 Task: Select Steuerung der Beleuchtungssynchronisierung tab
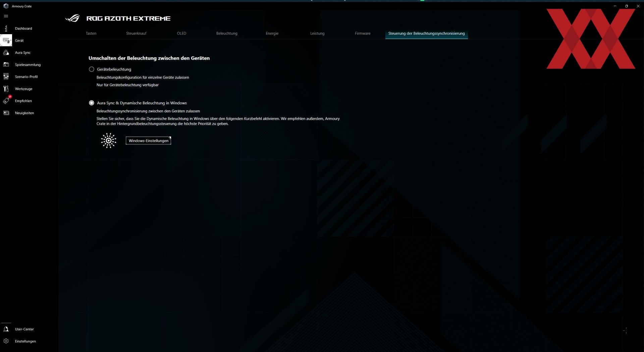(426, 34)
